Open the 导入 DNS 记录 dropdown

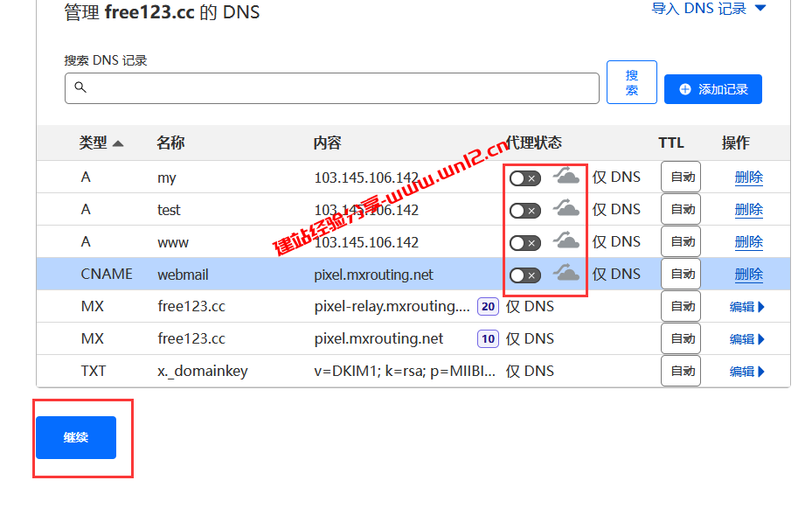pyautogui.click(x=708, y=8)
